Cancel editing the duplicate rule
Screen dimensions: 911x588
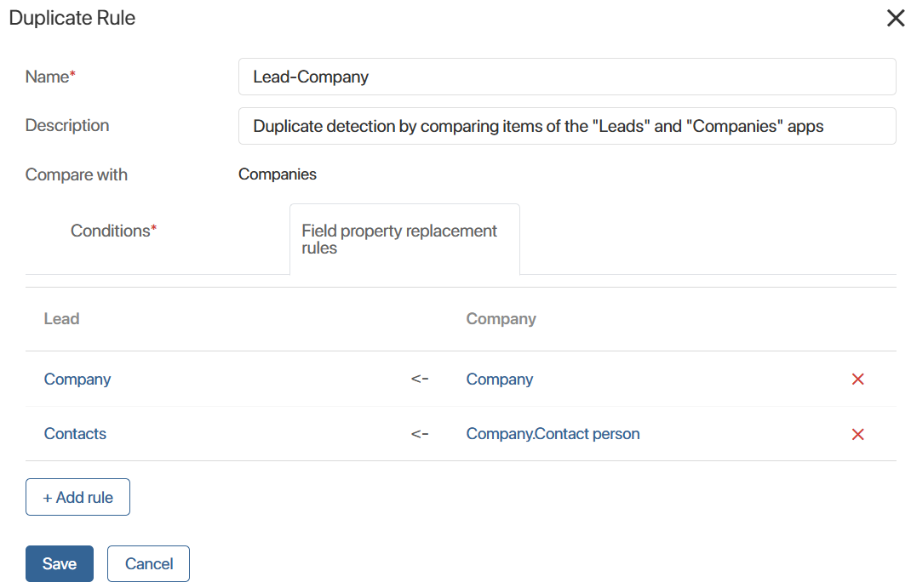[148, 563]
